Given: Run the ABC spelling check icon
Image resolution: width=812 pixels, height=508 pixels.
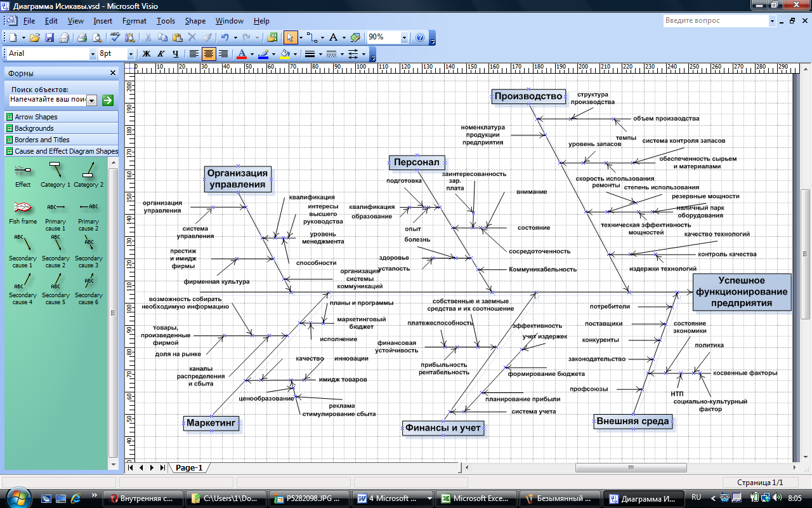Looking at the screenshot, I should point(115,37).
